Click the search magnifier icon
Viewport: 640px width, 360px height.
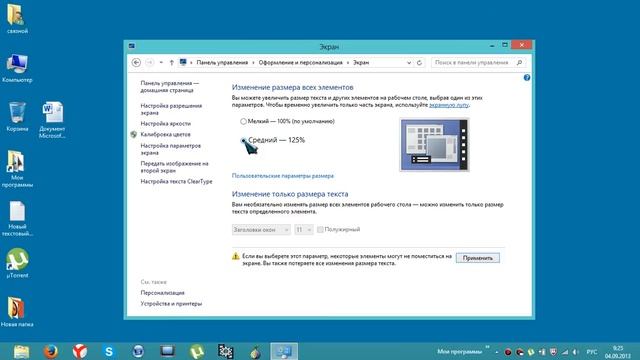[x=519, y=62]
